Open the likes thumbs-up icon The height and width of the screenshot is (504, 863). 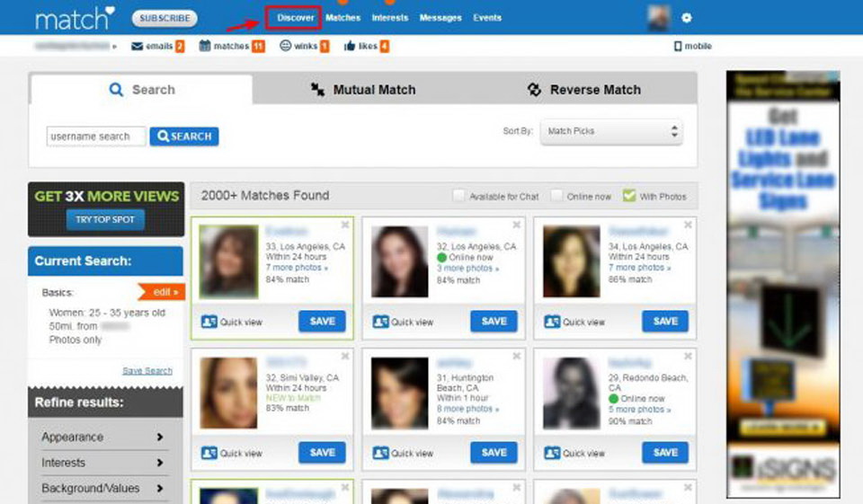[x=350, y=46]
